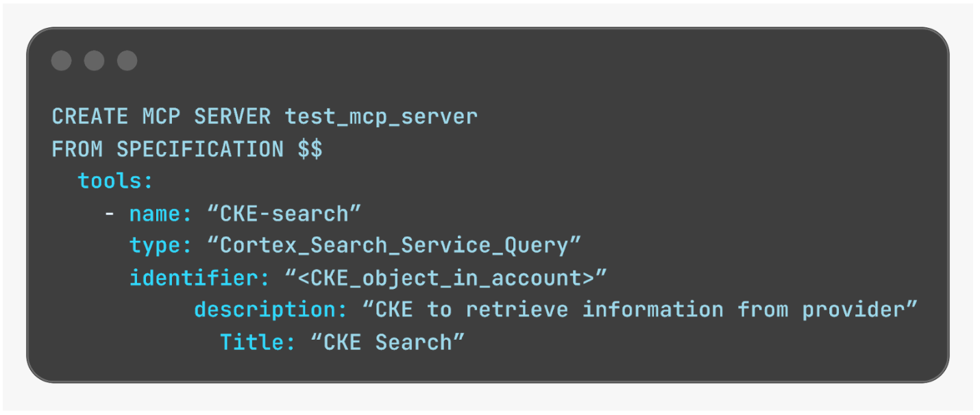980x415 pixels.
Task: Click the dash before the name key
Action: coord(109,214)
